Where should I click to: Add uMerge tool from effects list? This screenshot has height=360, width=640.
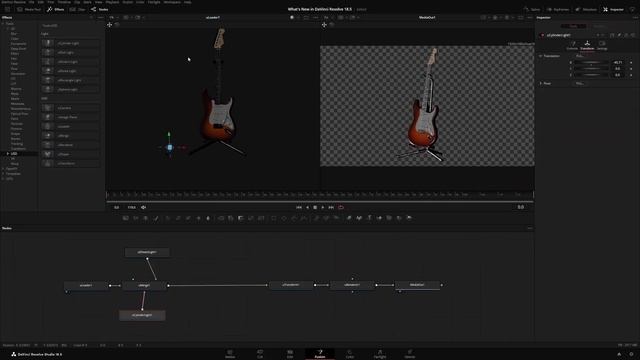(x=71, y=136)
